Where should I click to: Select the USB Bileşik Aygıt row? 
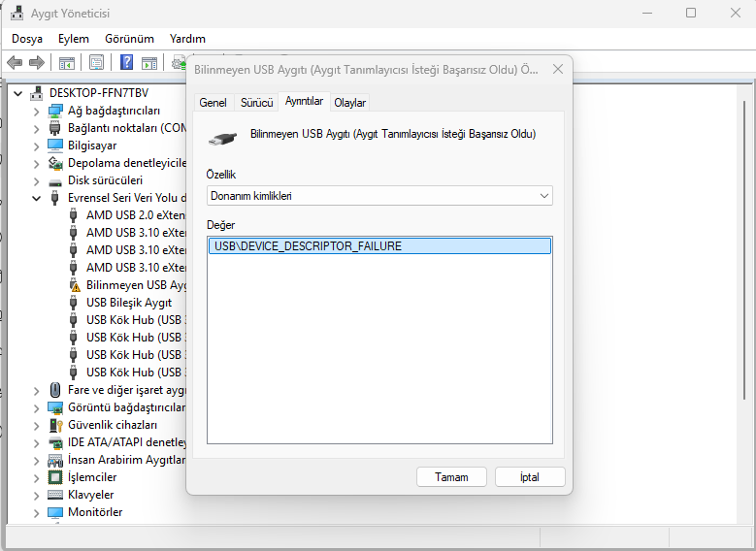pos(120,303)
